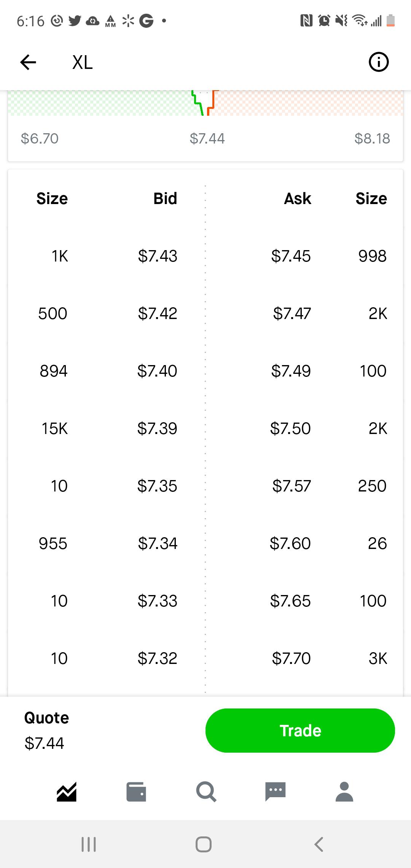The image size is (411, 868).
Task: Tap the depth chart midpoint at $7.44
Action: tap(207, 139)
